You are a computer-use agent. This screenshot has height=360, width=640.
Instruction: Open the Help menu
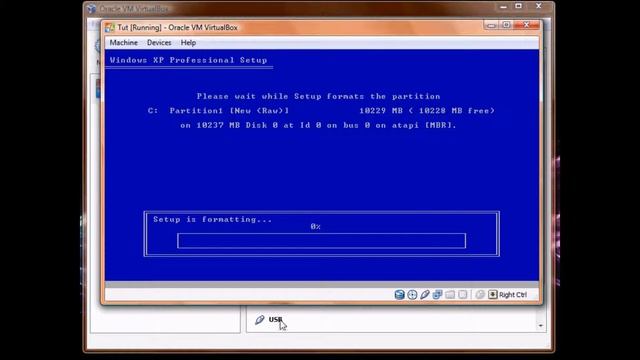(188, 42)
